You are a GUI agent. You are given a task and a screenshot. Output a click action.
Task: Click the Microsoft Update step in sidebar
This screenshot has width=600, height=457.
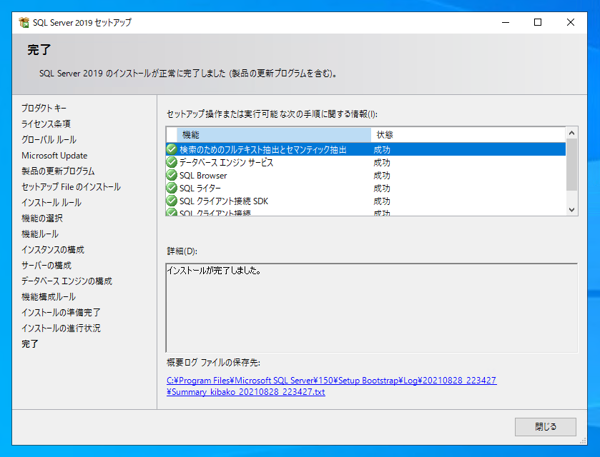click(x=54, y=155)
